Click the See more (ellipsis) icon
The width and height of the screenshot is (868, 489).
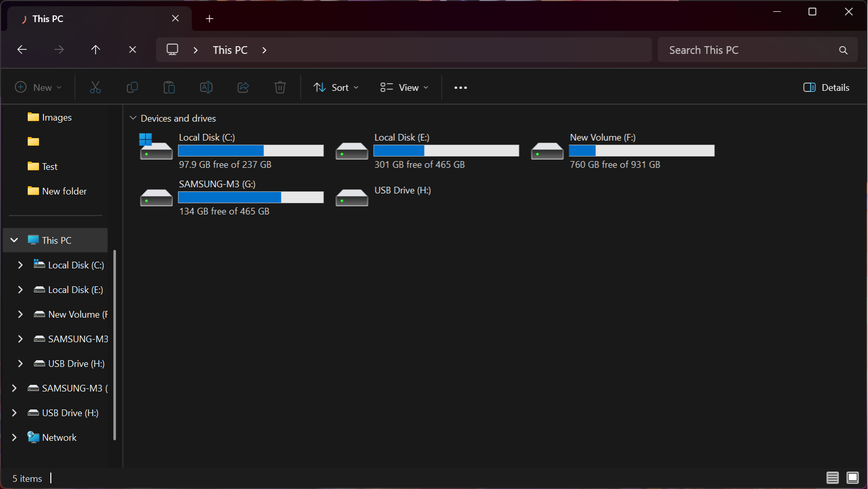(x=460, y=87)
